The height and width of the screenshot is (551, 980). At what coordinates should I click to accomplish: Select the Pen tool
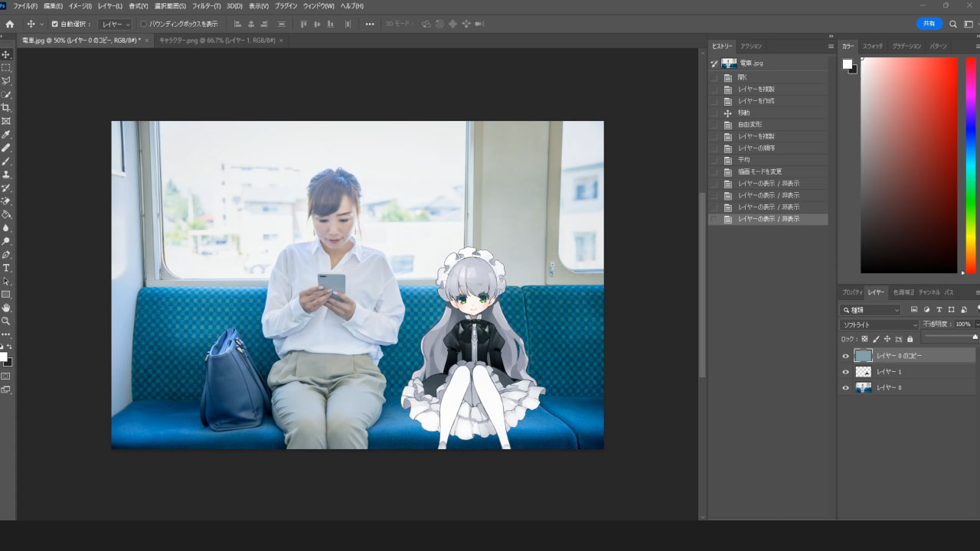pos(6,254)
